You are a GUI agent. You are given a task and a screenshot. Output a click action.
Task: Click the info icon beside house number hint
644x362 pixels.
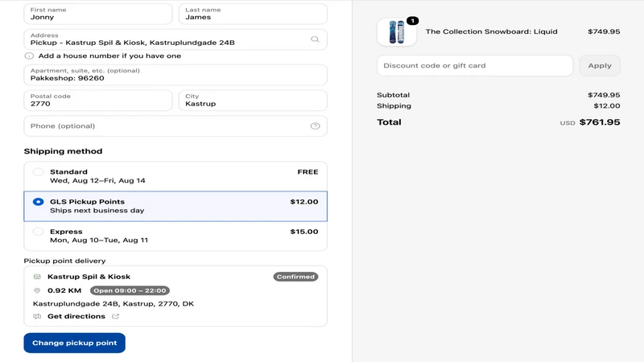(29, 56)
